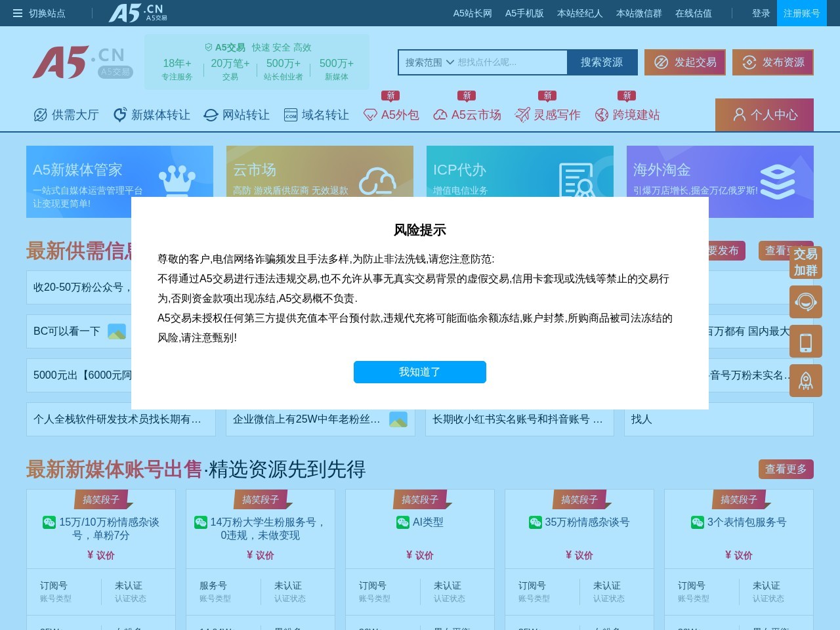Open the 域名转让 navigation item

(x=316, y=115)
